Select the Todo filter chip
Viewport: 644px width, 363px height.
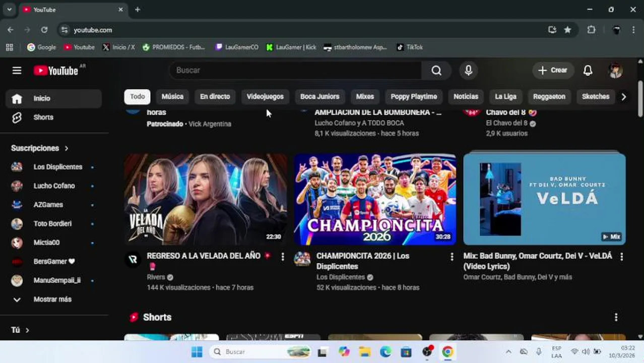[x=137, y=96]
